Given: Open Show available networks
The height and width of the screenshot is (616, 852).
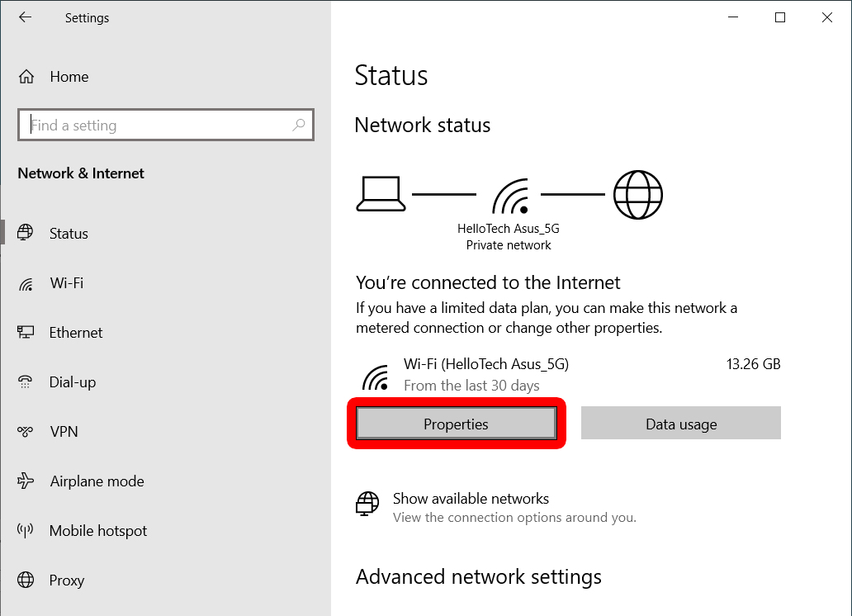Looking at the screenshot, I should [x=471, y=499].
